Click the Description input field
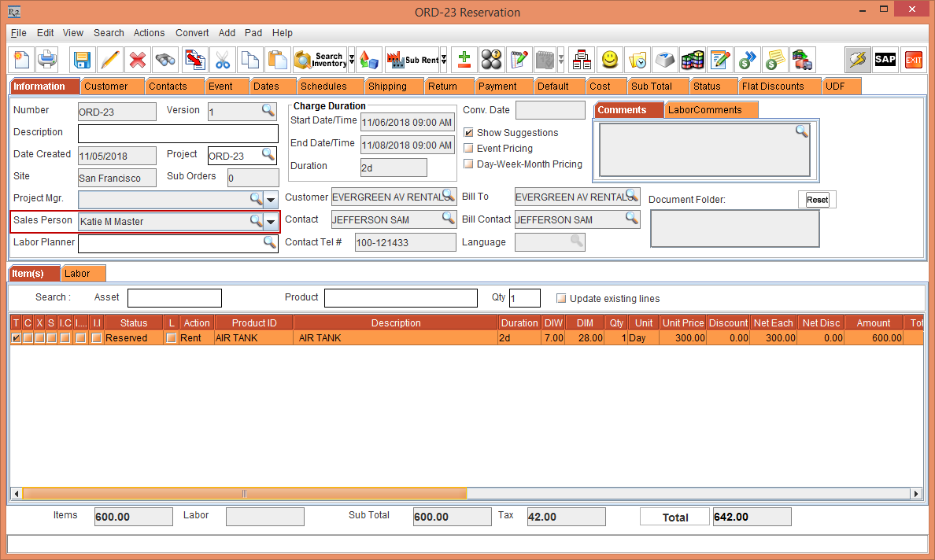This screenshot has height=560, width=935. tap(179, 134)
